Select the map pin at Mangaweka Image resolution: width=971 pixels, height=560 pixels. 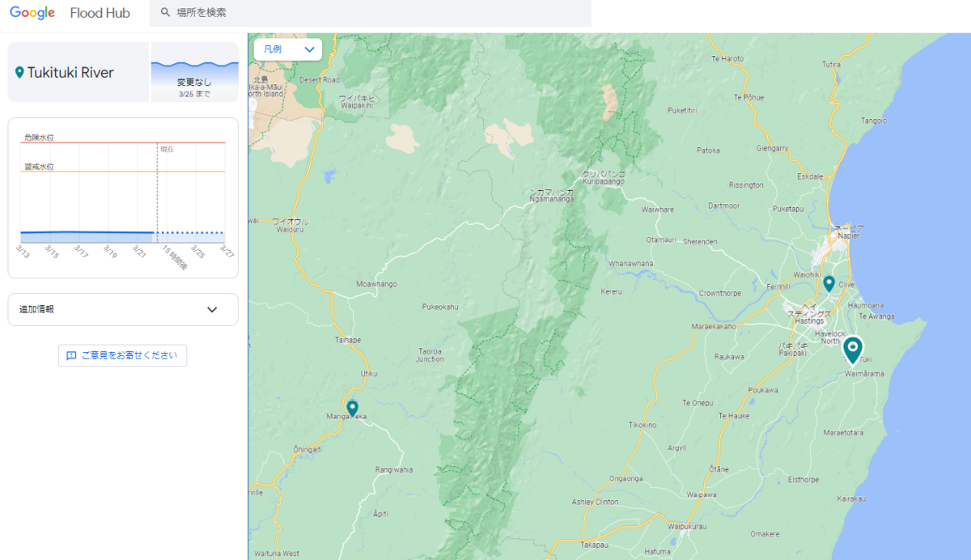pyautogui.click(x=352, y=408)
